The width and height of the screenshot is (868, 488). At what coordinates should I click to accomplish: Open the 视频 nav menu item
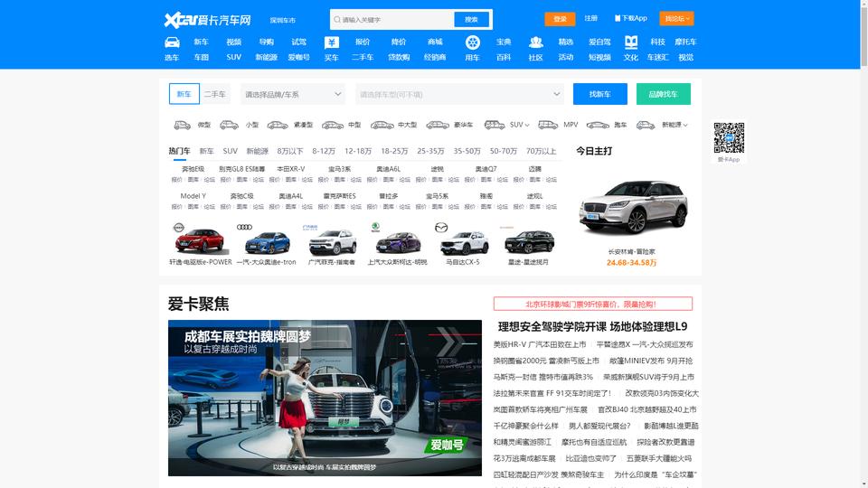pos(233,42)
